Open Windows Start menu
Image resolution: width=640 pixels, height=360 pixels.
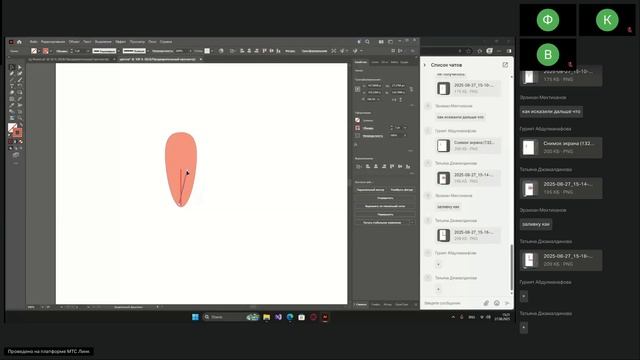click(x=195, y=317)
